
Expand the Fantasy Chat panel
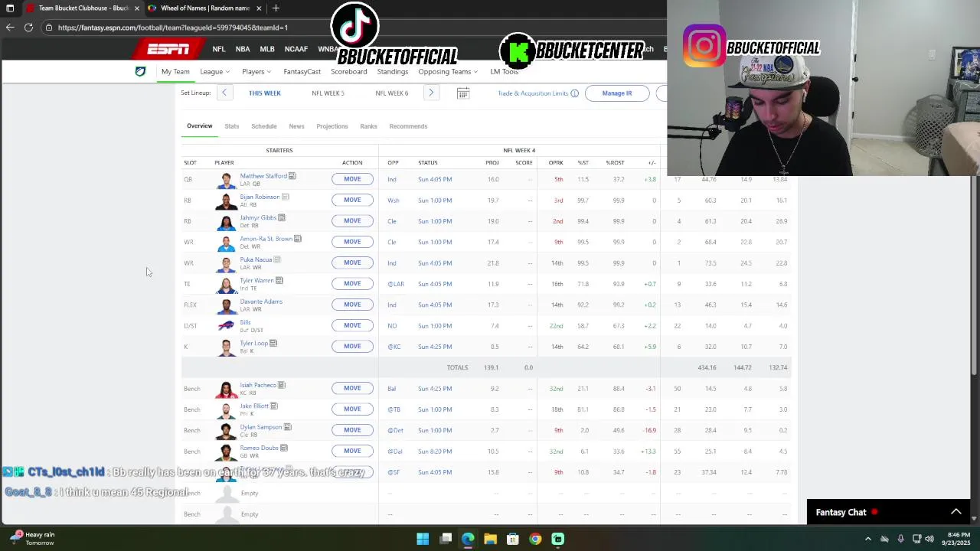tap(955, 512)
